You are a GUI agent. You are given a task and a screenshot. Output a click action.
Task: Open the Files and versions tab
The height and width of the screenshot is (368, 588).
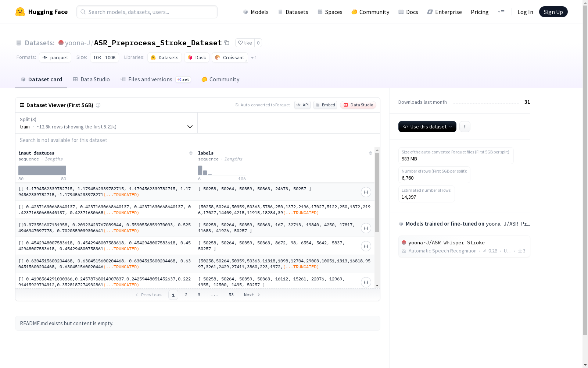155,79
